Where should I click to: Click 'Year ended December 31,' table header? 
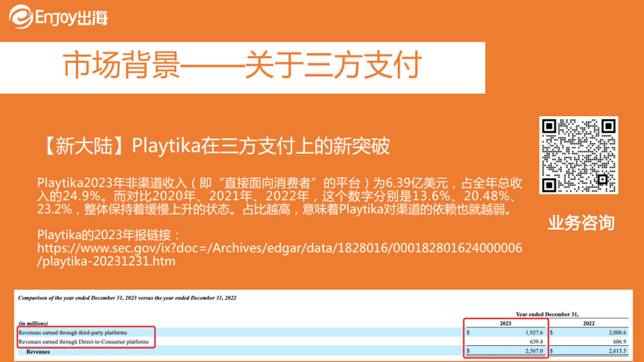tap(547, 314)
